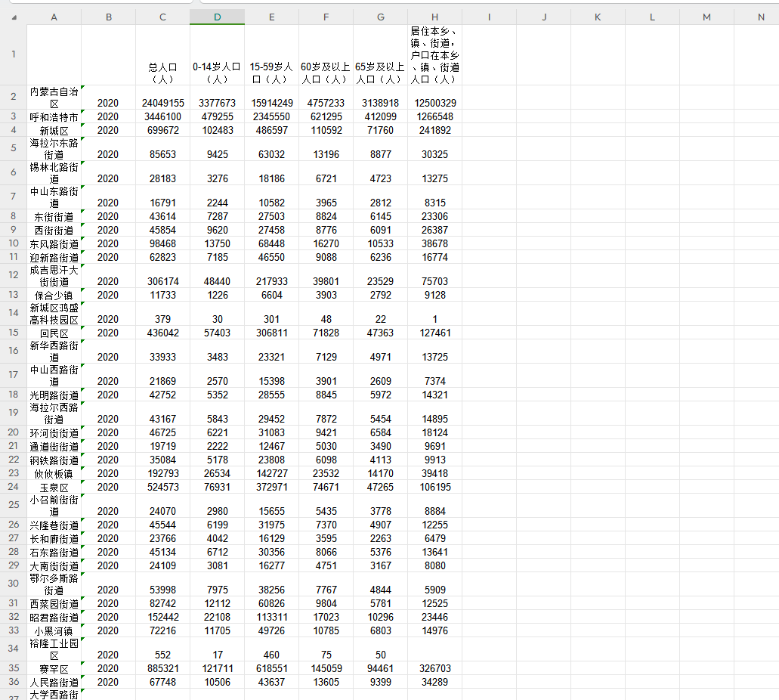
Task: Click the empty H34 cell for 裕隆工业园区
Action: (434, 649)
